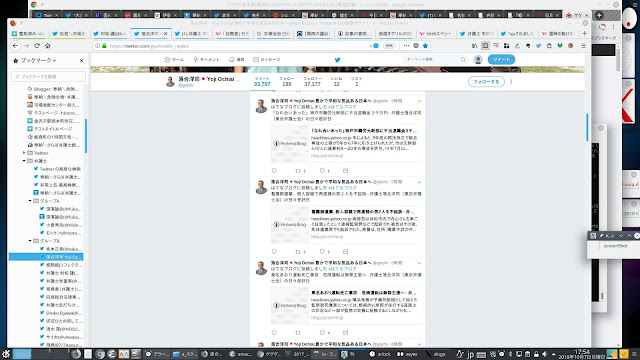Retweet the first tweet
This screenshot has width=640, height=360.
298,171
